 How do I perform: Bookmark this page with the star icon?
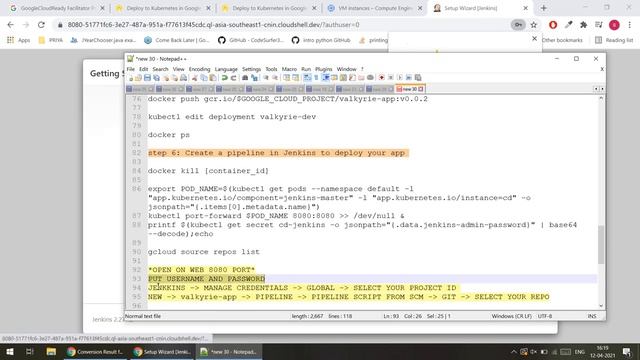coord(533,25)
